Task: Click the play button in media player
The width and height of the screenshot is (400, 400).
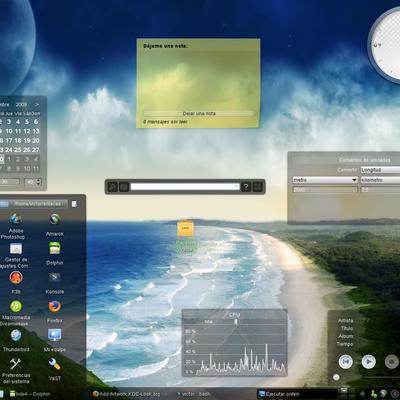Action: [x=369, y=362]
